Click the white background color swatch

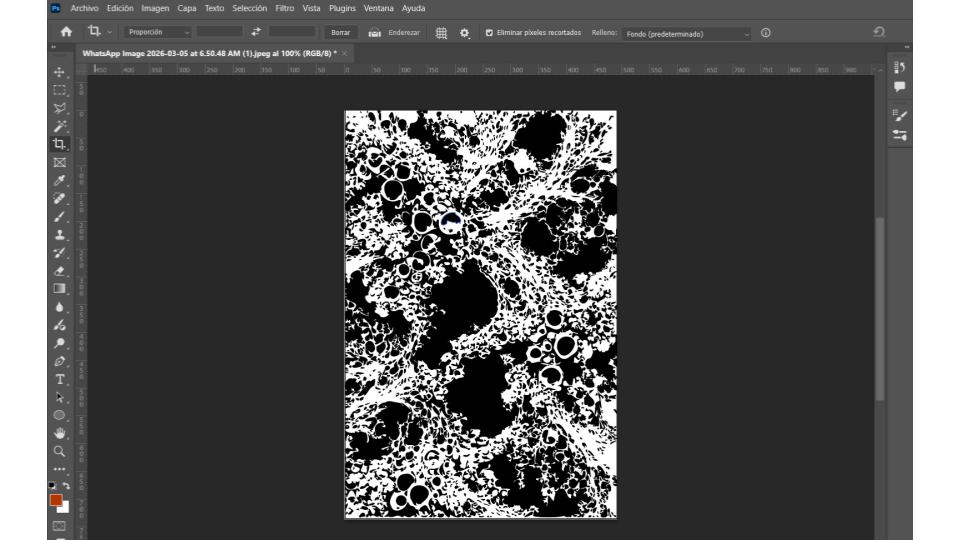65,508
